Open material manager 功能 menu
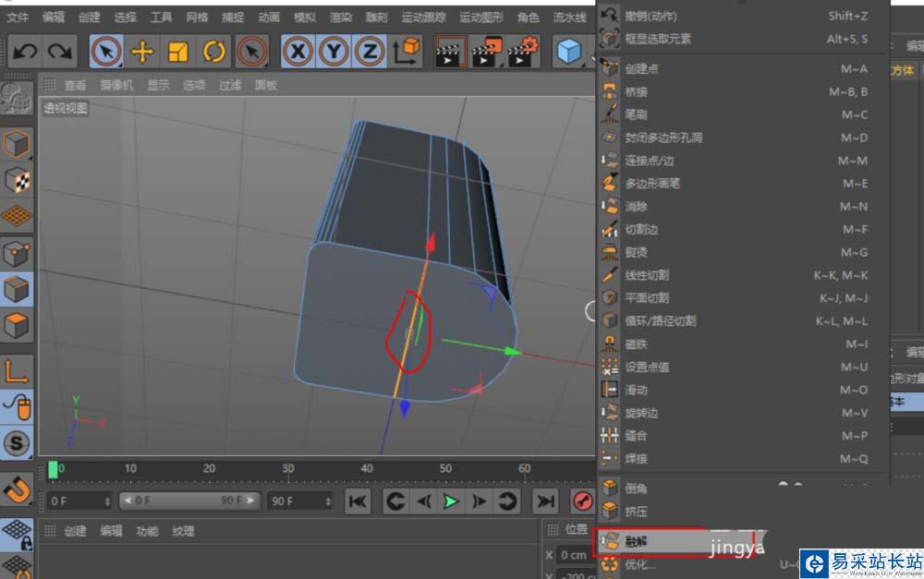The width and height of the screenshot is (924, 579). [147, 531]
